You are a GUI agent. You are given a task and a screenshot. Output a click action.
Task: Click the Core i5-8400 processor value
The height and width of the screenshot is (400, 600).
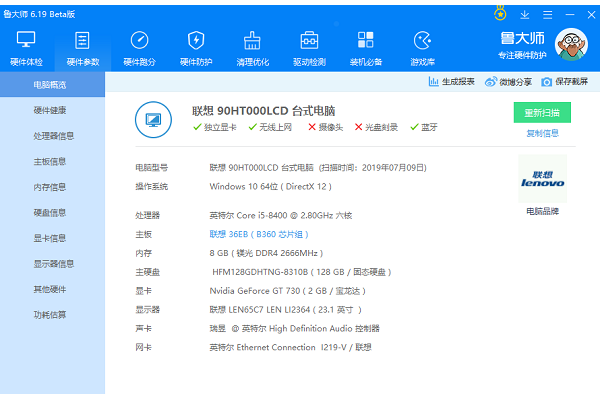click(281, 216)
